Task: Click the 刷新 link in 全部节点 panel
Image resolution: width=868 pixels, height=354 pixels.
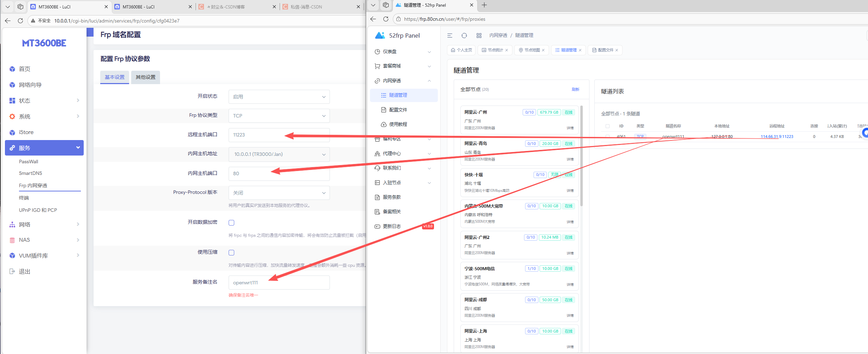Action: point(575,89)
